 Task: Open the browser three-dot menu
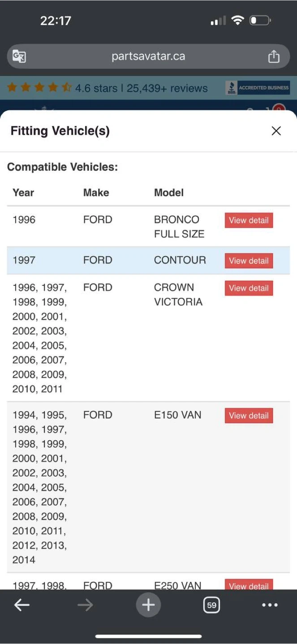click(270, 605)
